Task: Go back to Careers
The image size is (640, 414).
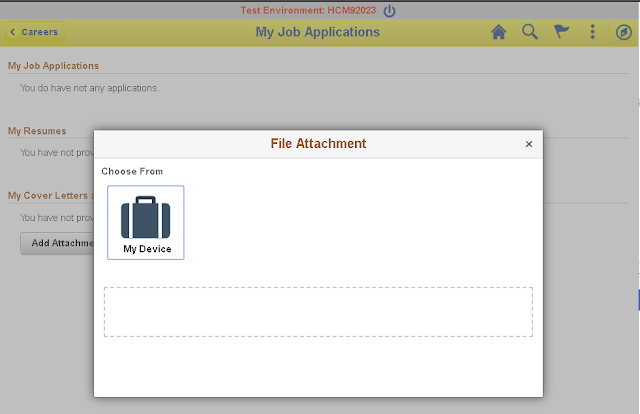Action: (34, 32)
